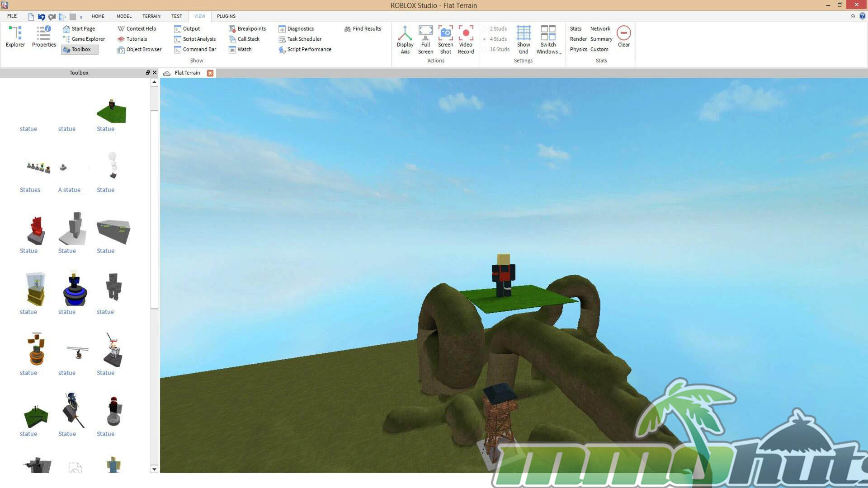868x488 pixels.
Task: Click the Clear stats icon
Action: point(624,36)
